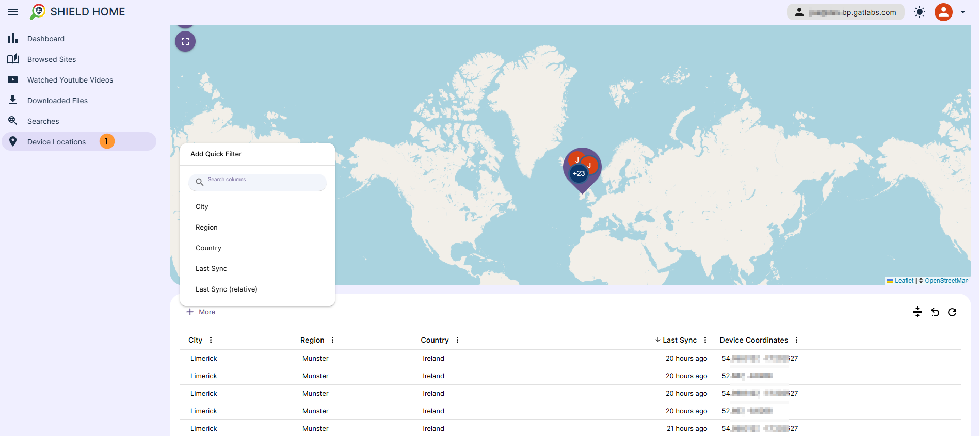Image resolution: width=980 pixels, height=436 pixels.
Task: Open the Searches page
Action: pyautogui.click(x=79, y=121)
